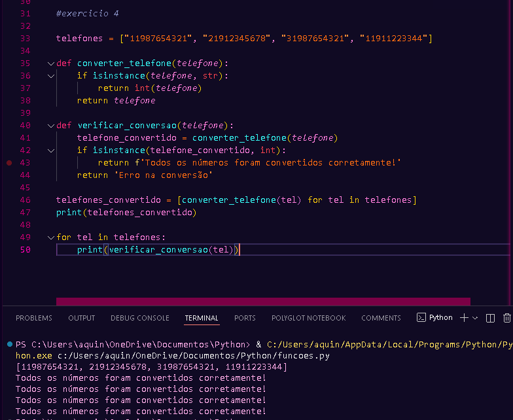The image size is (513, 420).
Task: Click 'verificar_conversao' in the def on line 40
Action: tap(127, 126)
